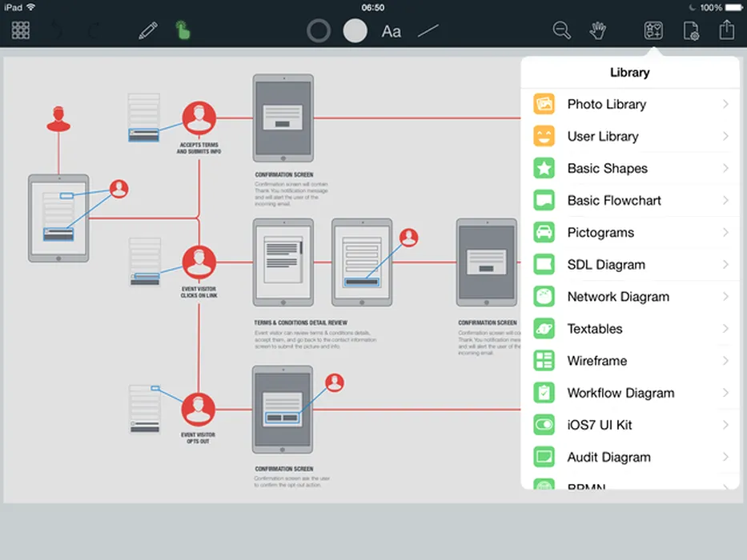The height and width of the screenshot is (560, 747).
Task: Select iOS7 UI Kit text label
Action: [x=600, y=426]
